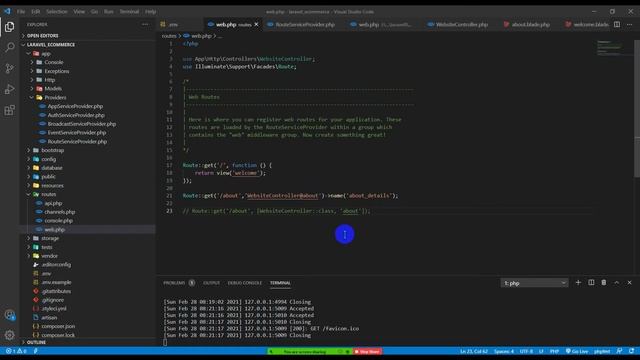This screenshot has height=360, width=640.
Task: Open the Accounts menu icon
Action: pos(9,315)
